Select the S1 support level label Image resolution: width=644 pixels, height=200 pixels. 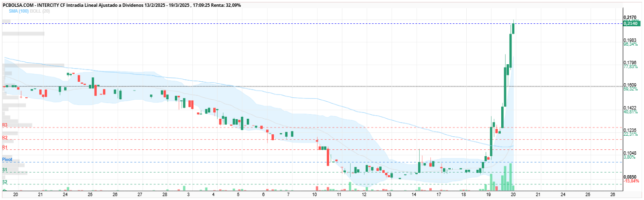click(x=5, y=170)
